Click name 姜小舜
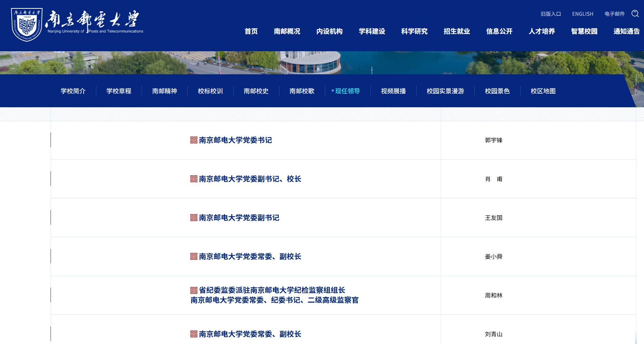 click(x=494, y=257)
